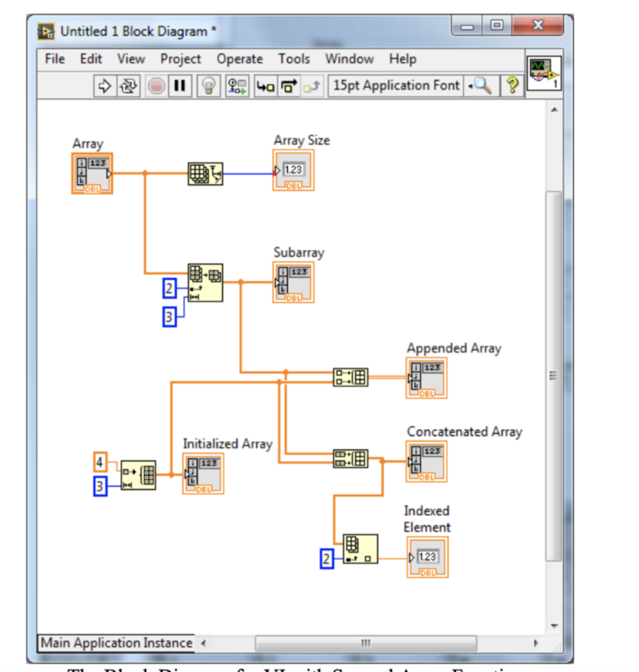
Task: Click the Appended Array label
Action: pos(454,348)
